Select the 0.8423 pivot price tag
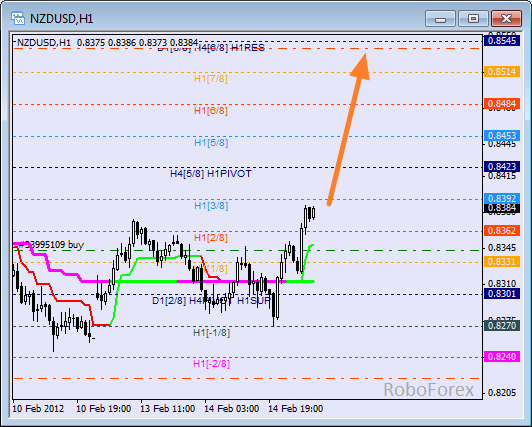 pos(502,167)
